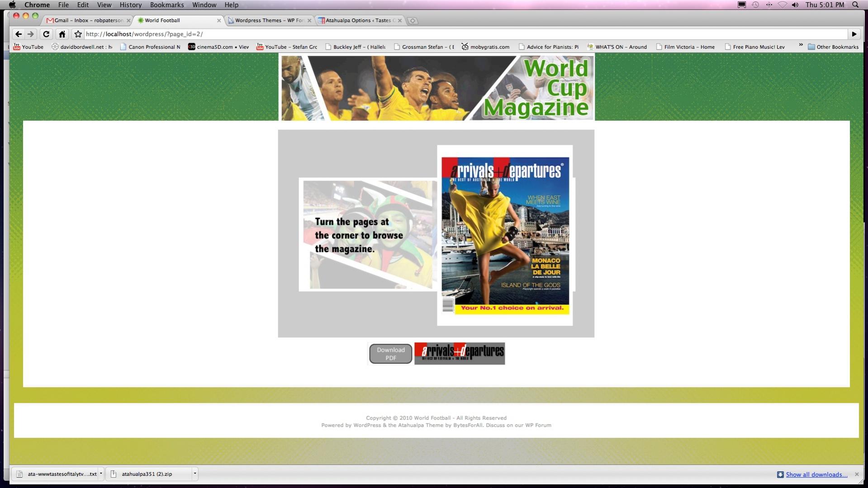Follow the WordPress link in footer

367,425
